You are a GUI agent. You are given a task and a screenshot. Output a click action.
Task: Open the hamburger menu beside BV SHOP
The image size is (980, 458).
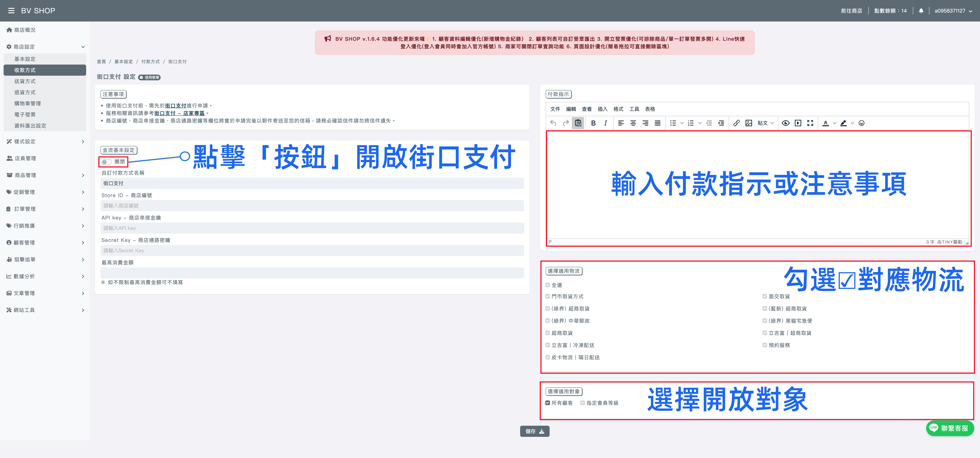pos(11,11)
